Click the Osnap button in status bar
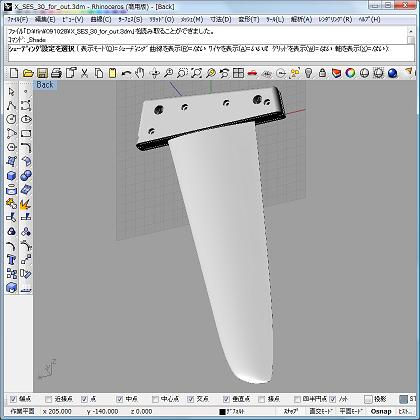 click(381, 412)
